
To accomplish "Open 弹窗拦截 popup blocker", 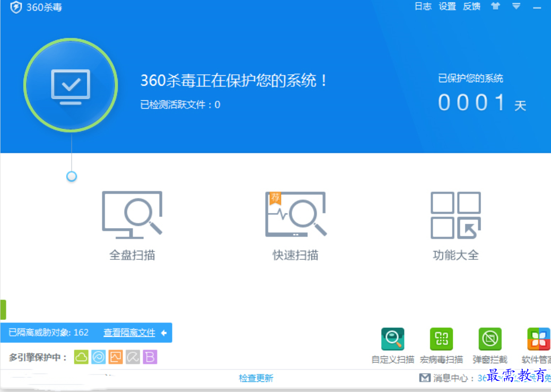I will [x=490, y=346].
